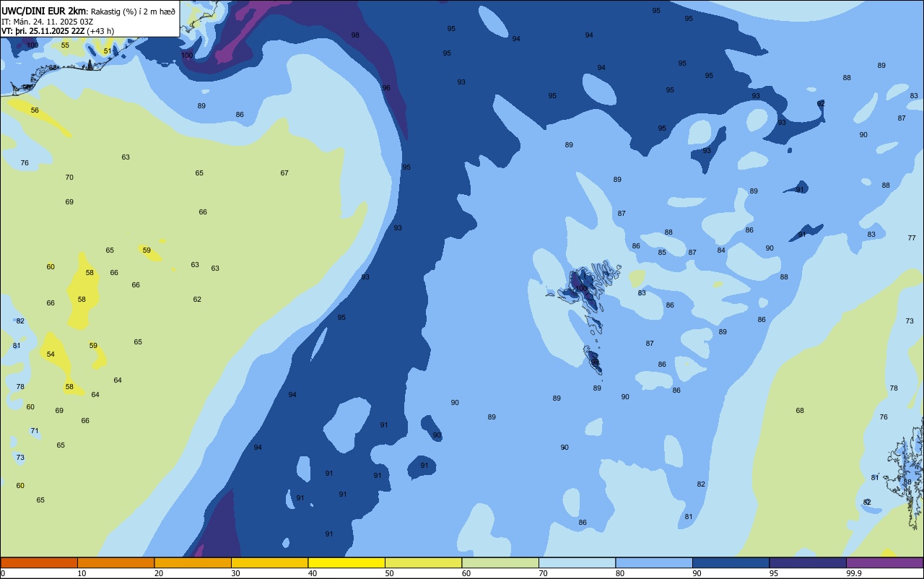Screen dimensions: 924x579
Task: Click the legend tick label '20'
Action: pyautogui.click(x=159, y=573)
